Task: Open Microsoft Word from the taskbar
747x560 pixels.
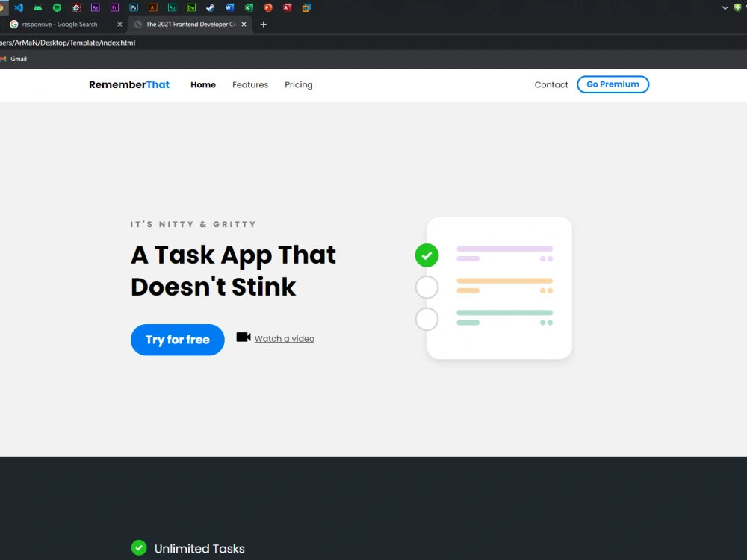Action: click(229, 7)
